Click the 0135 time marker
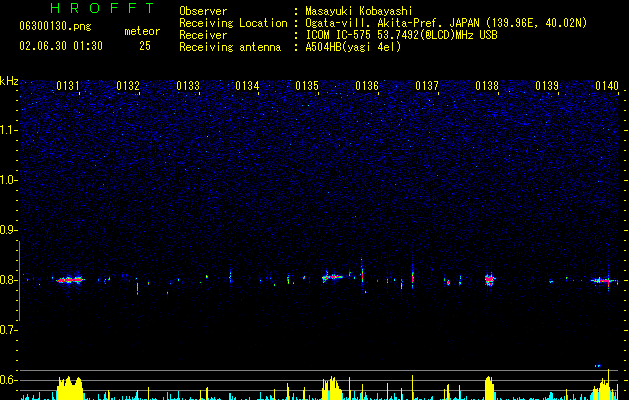 (307, 86)
